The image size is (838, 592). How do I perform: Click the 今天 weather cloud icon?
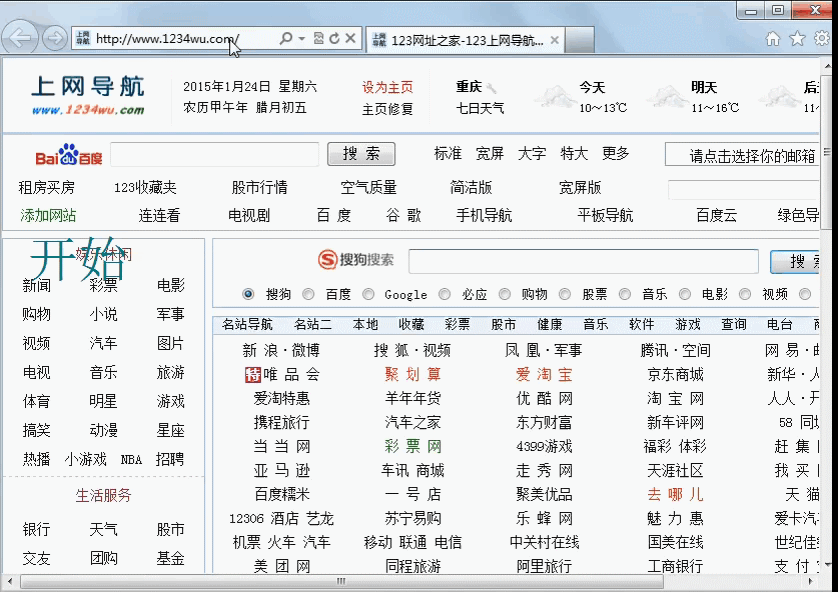[555, 97]
